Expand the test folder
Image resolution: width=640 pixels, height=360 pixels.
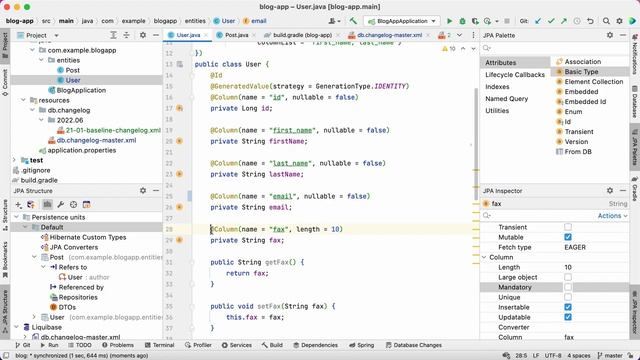click(14, 160)
